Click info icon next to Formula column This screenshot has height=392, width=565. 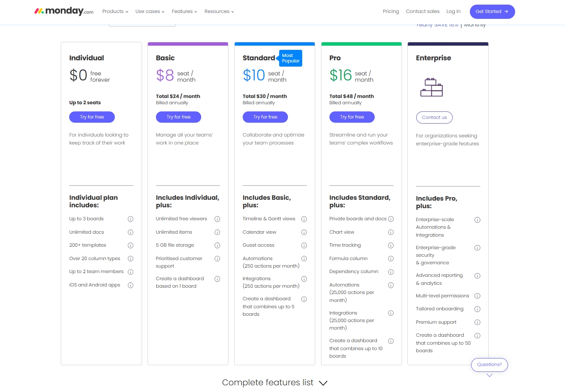[391, 259]
